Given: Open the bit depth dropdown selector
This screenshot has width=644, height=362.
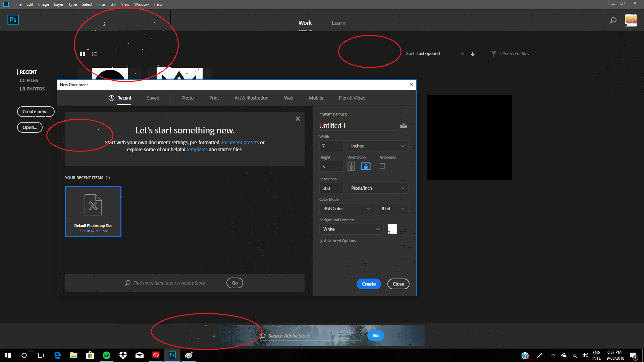Looking at the screenshot, I should (392, 208).
